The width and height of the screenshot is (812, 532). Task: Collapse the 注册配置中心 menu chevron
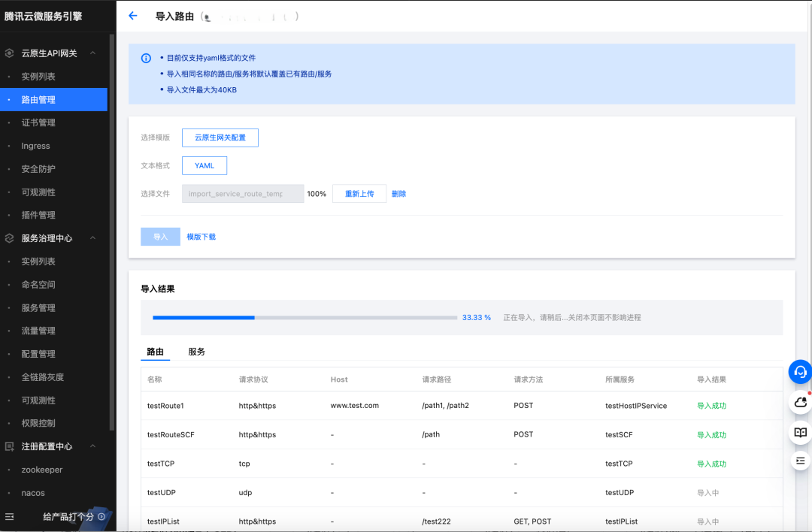pyautogui.click(x=92, y=446)
